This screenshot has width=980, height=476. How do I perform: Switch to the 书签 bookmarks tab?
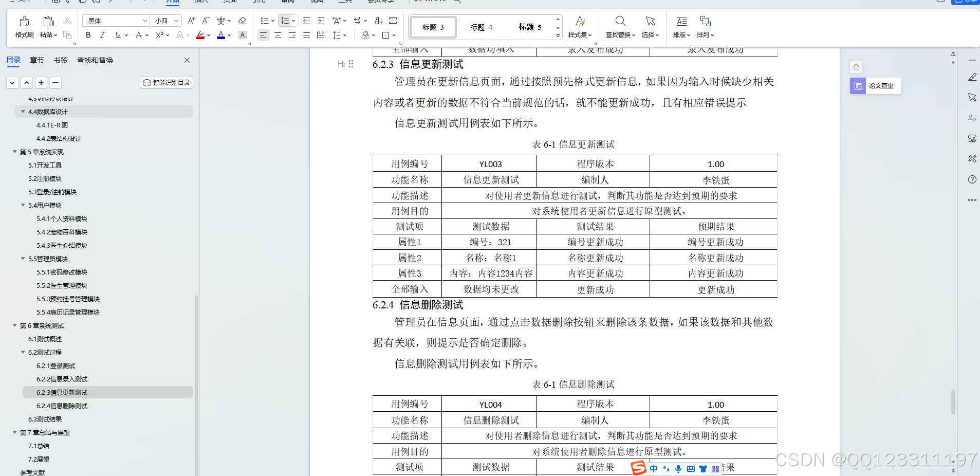(61, 60)
